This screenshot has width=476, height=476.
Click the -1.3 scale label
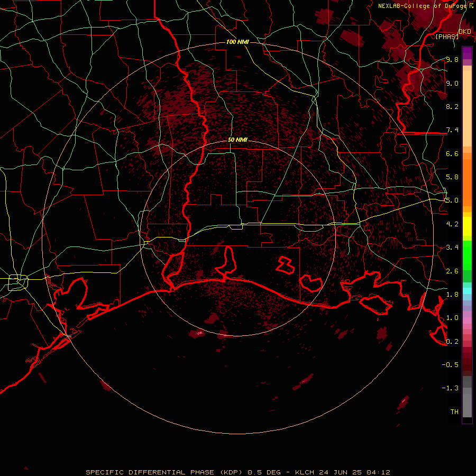[x=450, y=388]
